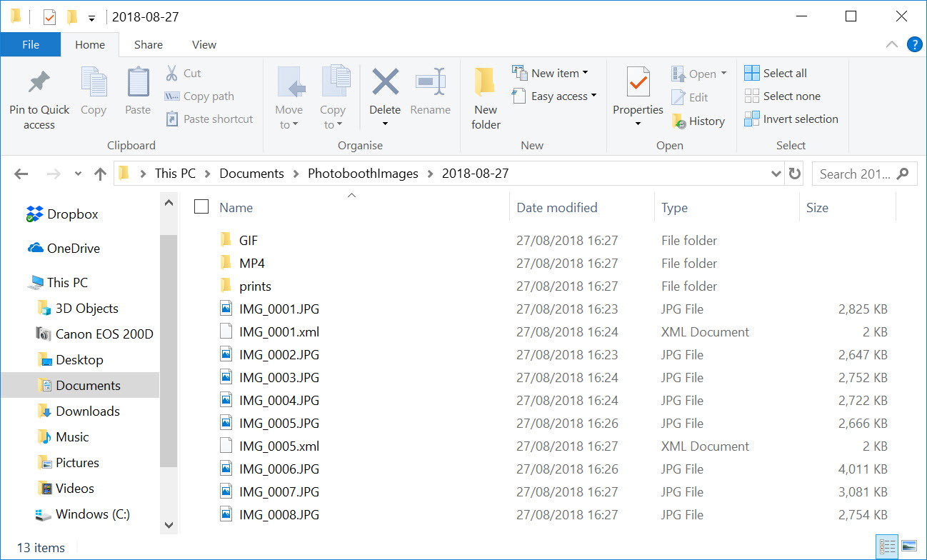Switch to the Home ribbon tab
This screenshot has width=927, height=560.
click(90, 44)
